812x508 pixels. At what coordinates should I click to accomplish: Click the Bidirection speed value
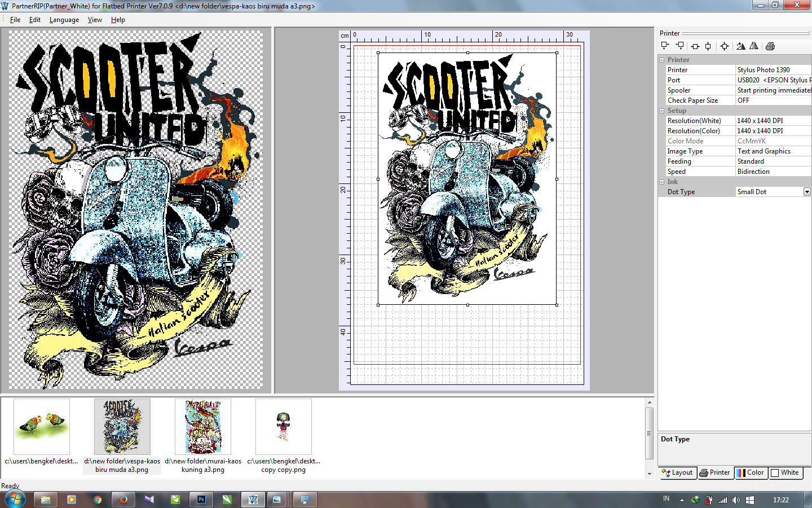[774, 172]
